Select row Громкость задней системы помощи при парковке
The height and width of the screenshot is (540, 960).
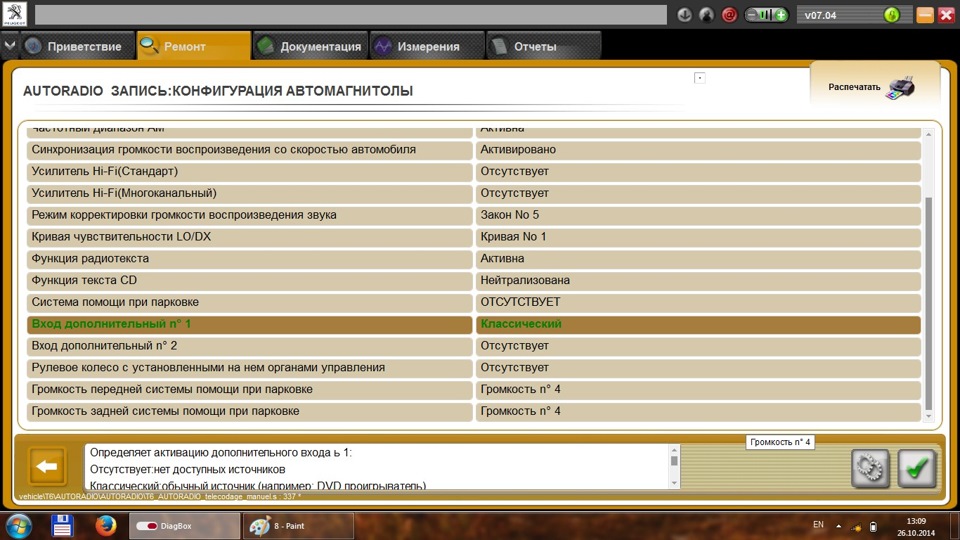point(249,411)
